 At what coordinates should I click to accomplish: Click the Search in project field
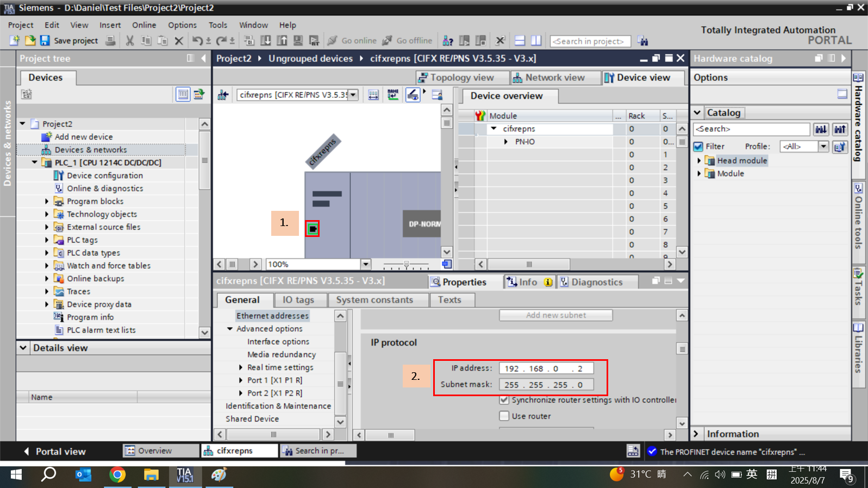[590, 41]
